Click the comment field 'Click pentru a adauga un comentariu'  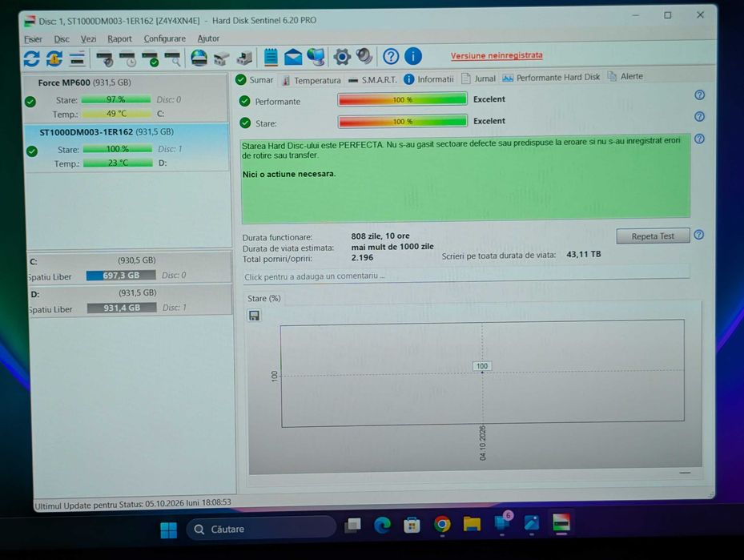(466, 276)
